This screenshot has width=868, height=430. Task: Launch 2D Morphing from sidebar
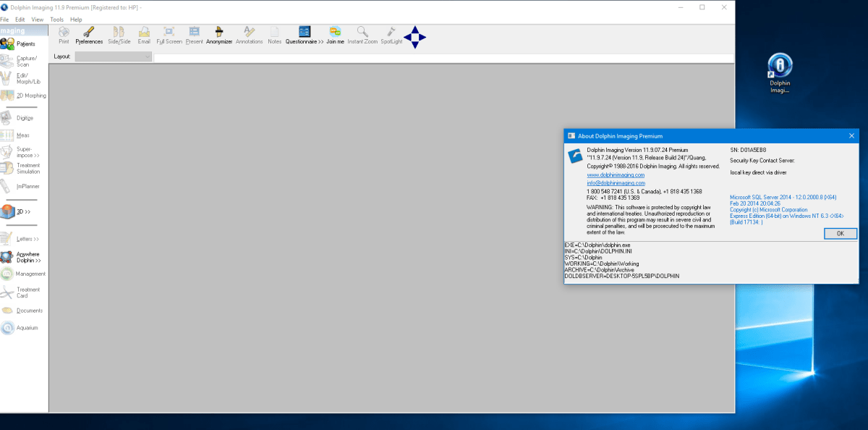coord(23,96)
